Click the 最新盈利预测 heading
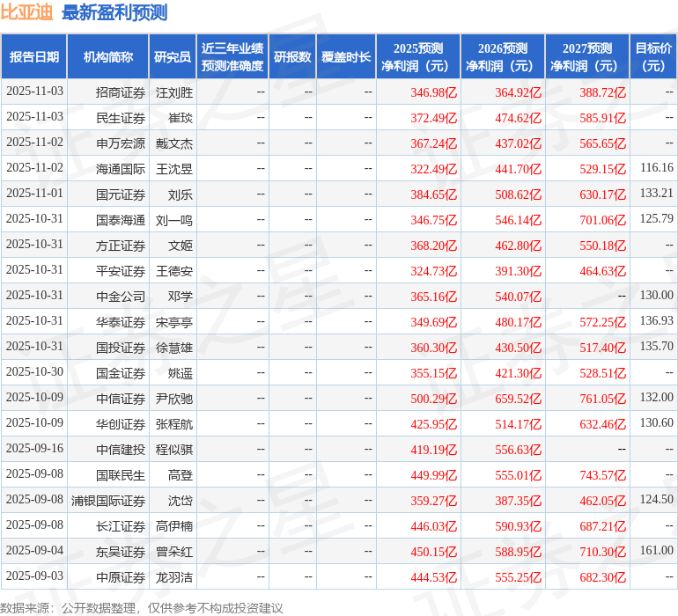This screenshot has width=678, height=616. point(114,12)
